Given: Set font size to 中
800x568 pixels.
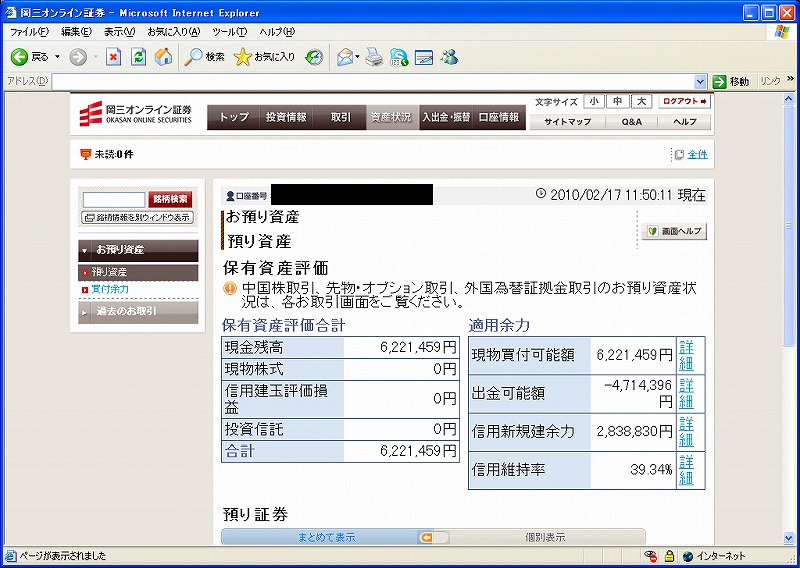Looking at the screenshot, I should coord(618,101).
